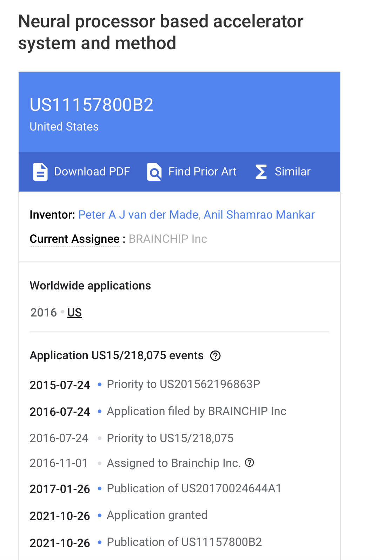Click the Application US15/218,075 events heading
Screen dimensions: 392x560
[x=117, y=355]
